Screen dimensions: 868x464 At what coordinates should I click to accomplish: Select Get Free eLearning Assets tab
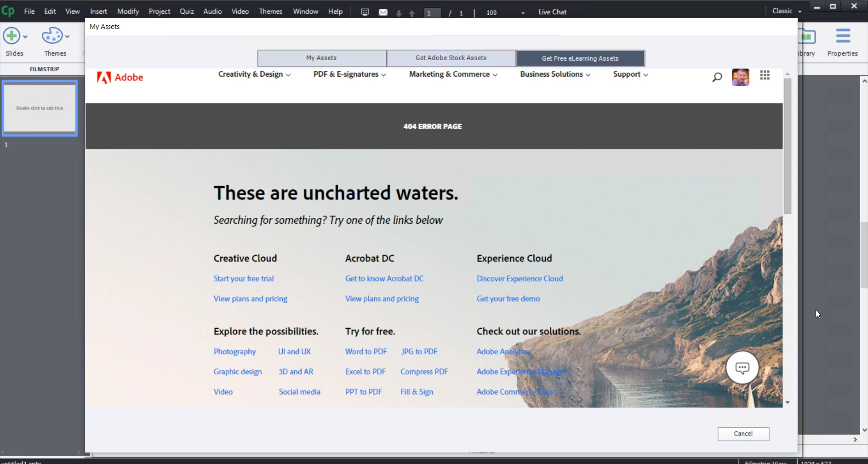[x=581, y=58]
